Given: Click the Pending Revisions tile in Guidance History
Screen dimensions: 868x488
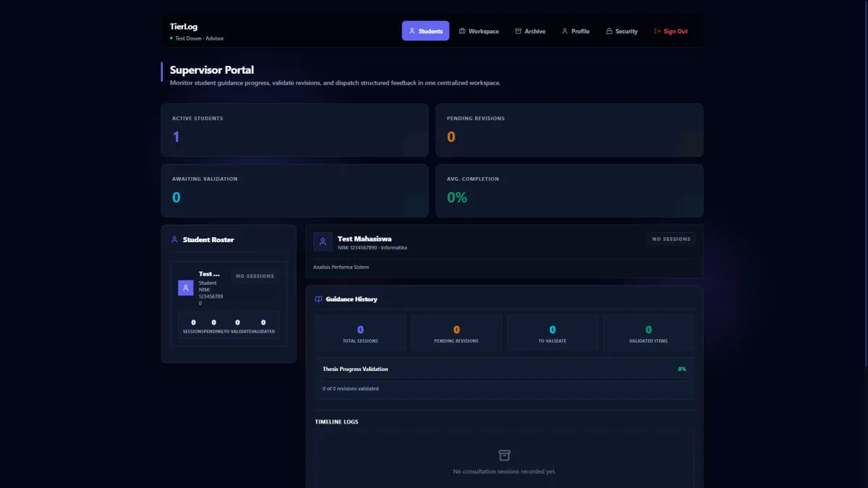Looking at the screenshot, I should click(456, 333).
